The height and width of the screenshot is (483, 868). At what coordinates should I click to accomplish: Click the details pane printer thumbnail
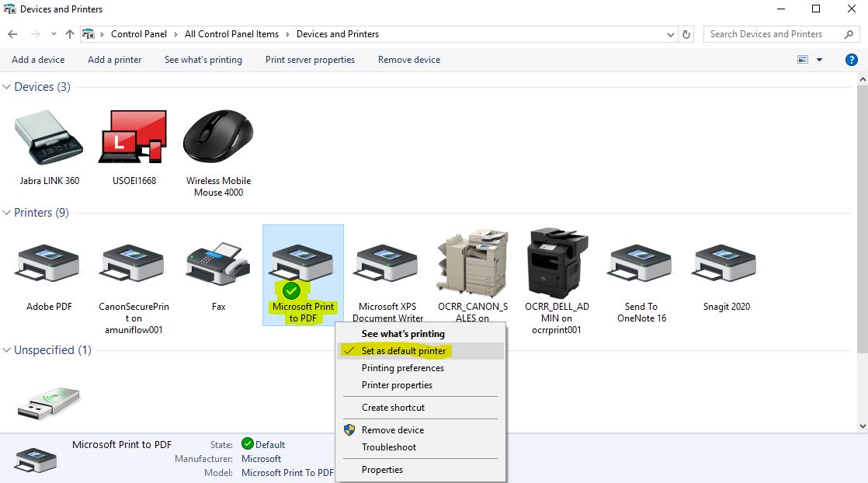(36, 460)
